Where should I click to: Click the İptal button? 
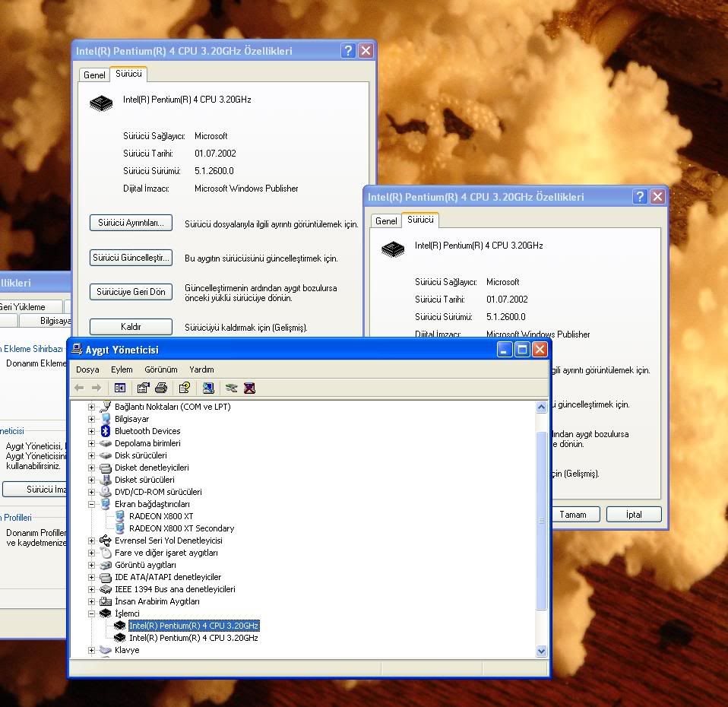[x=634, y=515]
